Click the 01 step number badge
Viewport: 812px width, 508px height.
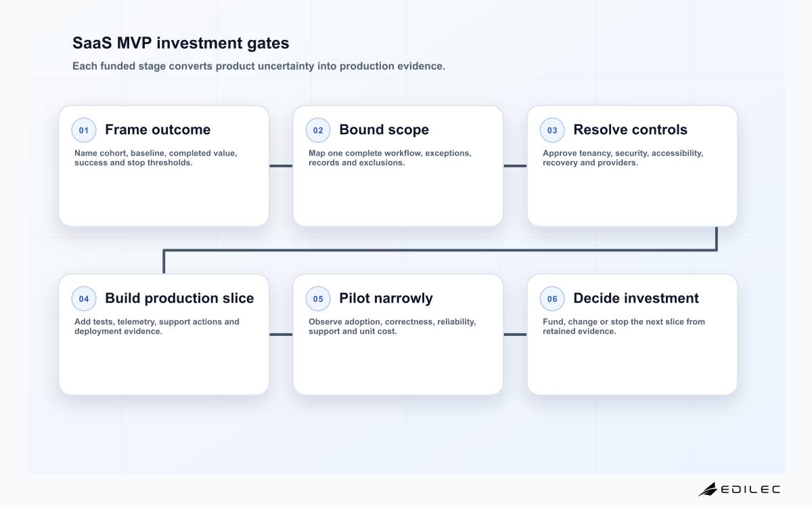coord(84,130)
